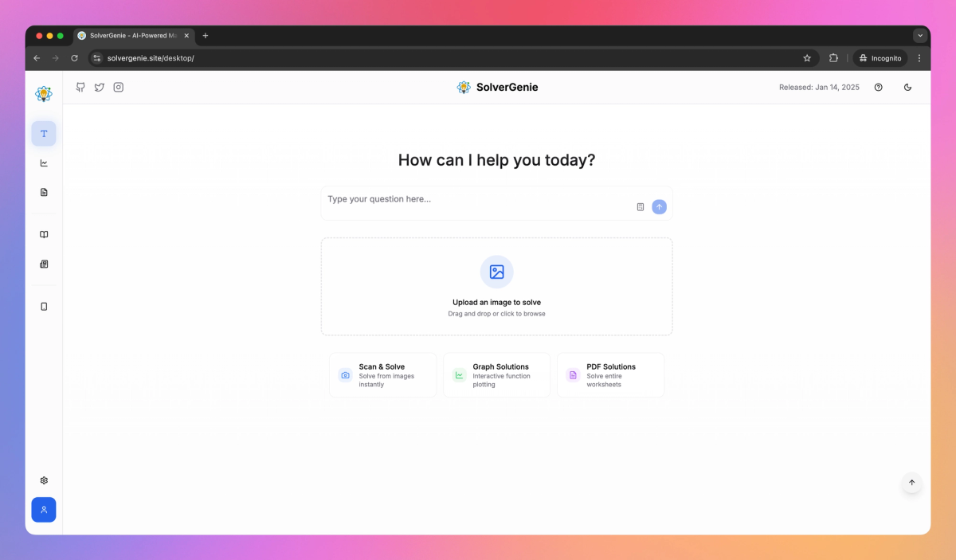
Task: Toggle dark mode with the moon icon
Action: [907, 87]
